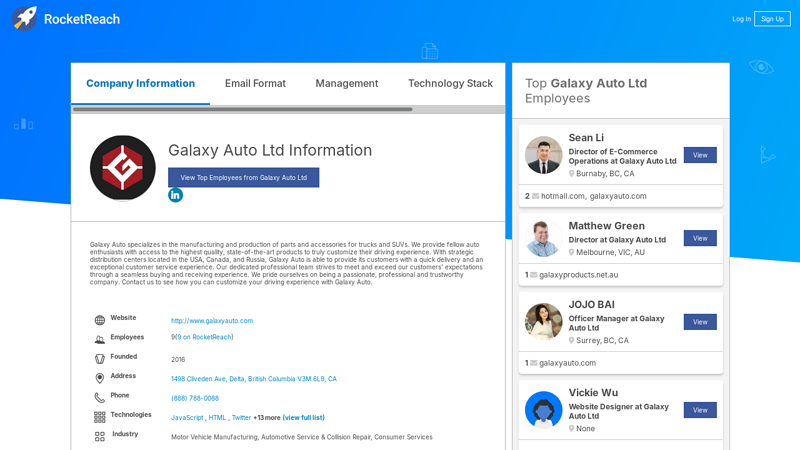The height and width of the screenshot is (450, 800).
Task: Click Website Designer at Galaxy Auto Ltd text
Action: 618,411
